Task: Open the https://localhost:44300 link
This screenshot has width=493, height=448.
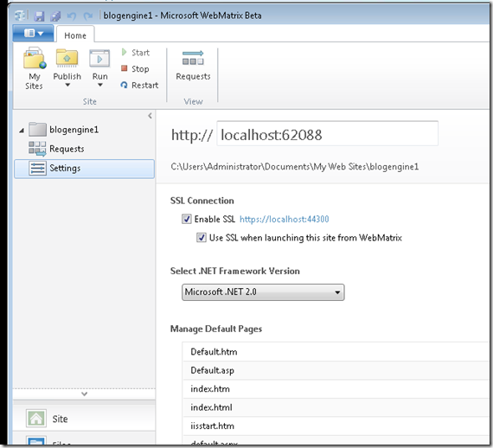Action: point(285,219)
